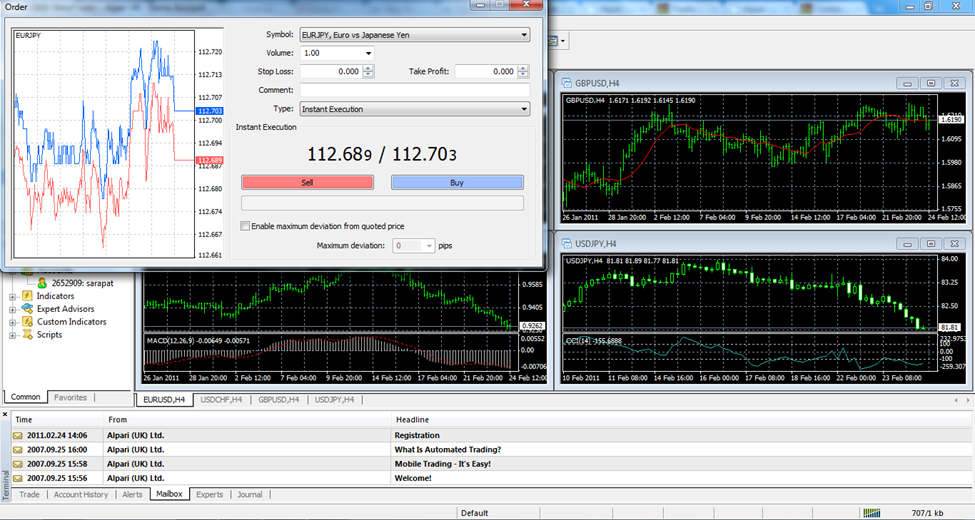Click the Scripts icon in Navigator
The image size is (975, 520).
pyautogui.click(x=27, y=335)
